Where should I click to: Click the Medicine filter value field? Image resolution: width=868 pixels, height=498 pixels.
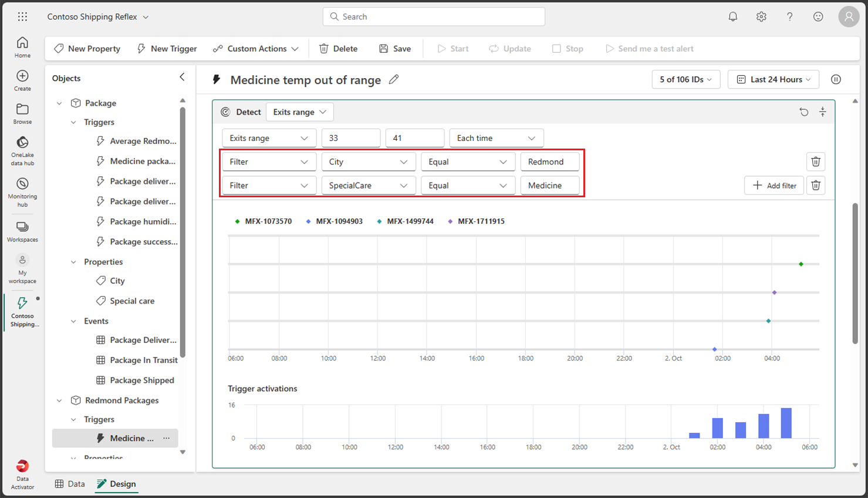[550, 185]
